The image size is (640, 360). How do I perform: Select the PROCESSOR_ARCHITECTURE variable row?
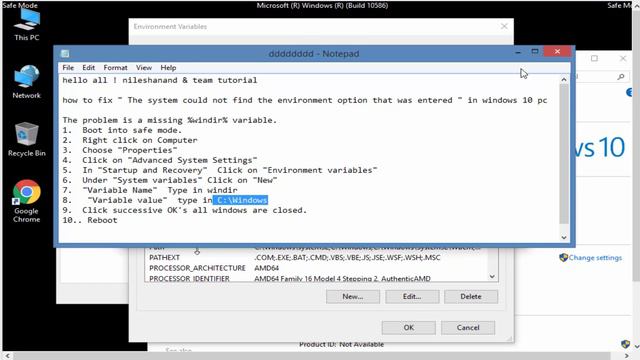pyautogui.click(x=316, y=268)
